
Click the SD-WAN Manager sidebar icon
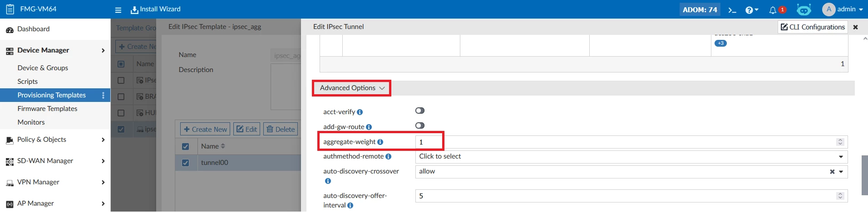pos(10,162)
